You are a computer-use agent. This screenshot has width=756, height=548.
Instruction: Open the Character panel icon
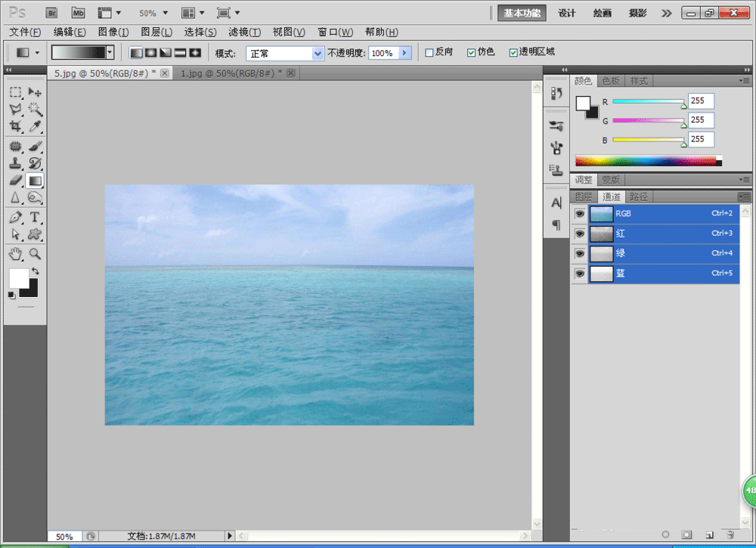point(556,203)
